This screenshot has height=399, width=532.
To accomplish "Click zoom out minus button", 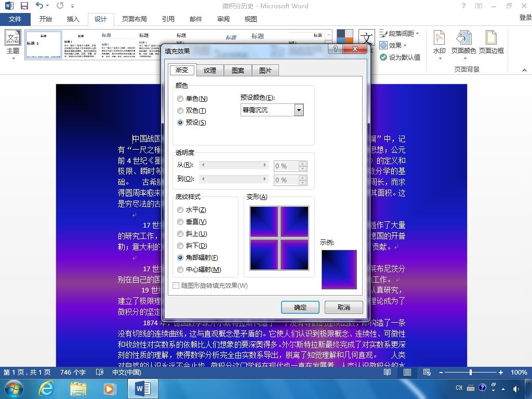I will pyautogui.click(x=441, y=372).
